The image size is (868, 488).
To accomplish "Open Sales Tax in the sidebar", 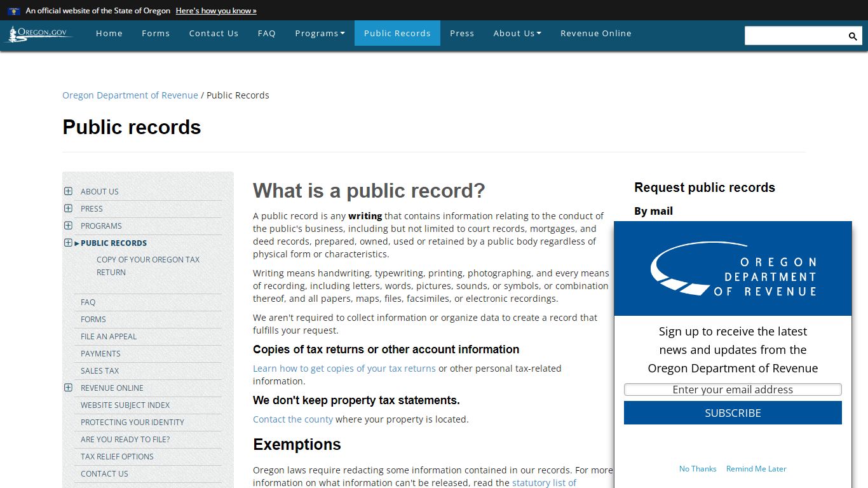I will (100, 371).
